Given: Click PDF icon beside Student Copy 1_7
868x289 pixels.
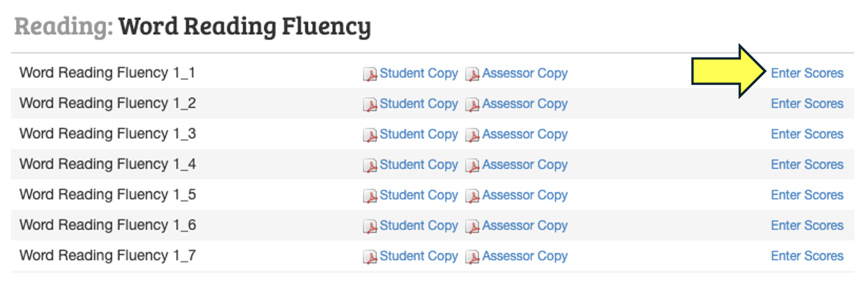Looking at the screenshot, I should tap(369, 257).
